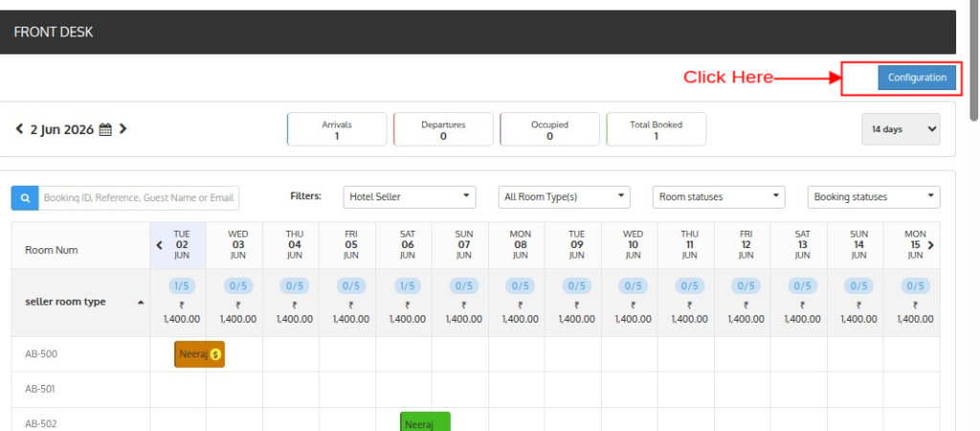Open the Booking statuses dropdown
The width and height of the screenshot is (980, 431).
(x=874, y=197)
